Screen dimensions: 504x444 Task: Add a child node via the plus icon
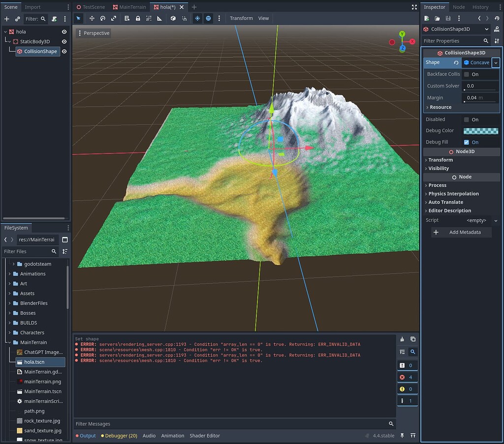[6, 18]
